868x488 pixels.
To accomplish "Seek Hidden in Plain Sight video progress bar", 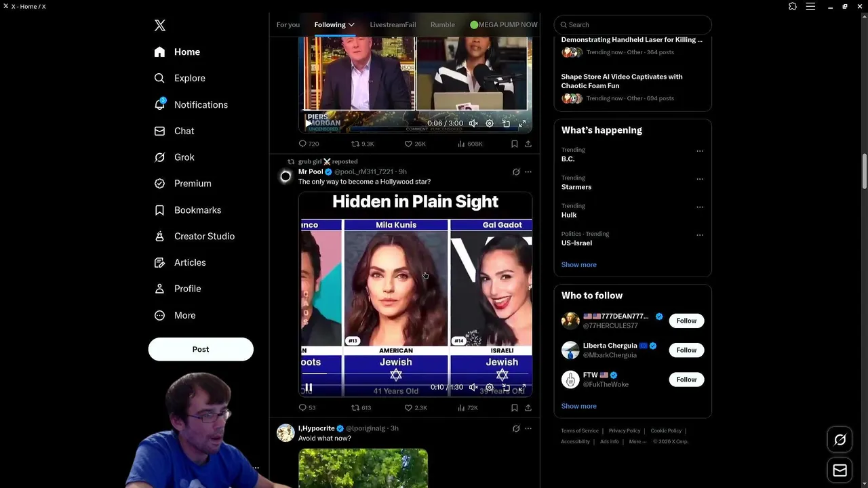I will 416,373.
